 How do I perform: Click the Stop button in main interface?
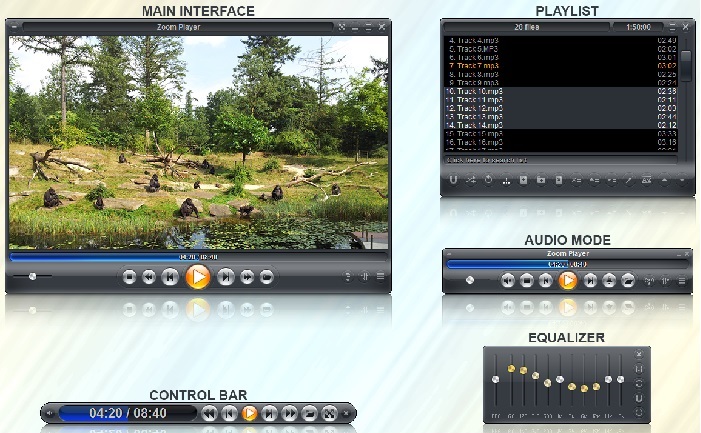point(129,277)
